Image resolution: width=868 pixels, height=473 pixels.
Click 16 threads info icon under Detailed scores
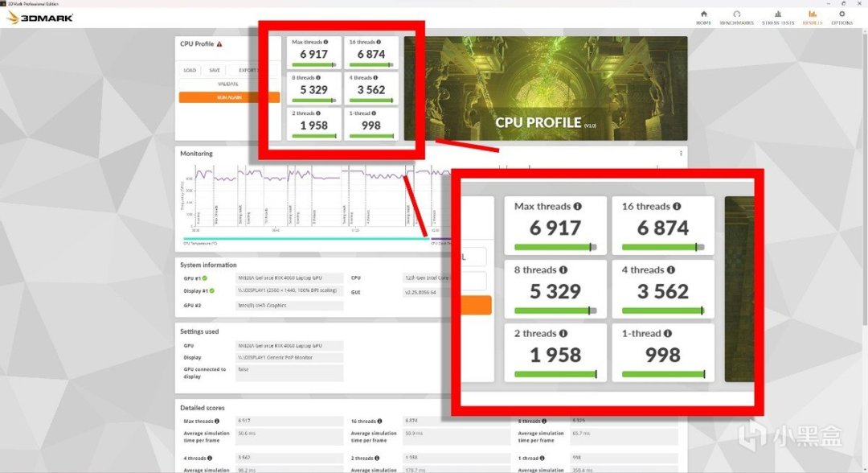379,421
